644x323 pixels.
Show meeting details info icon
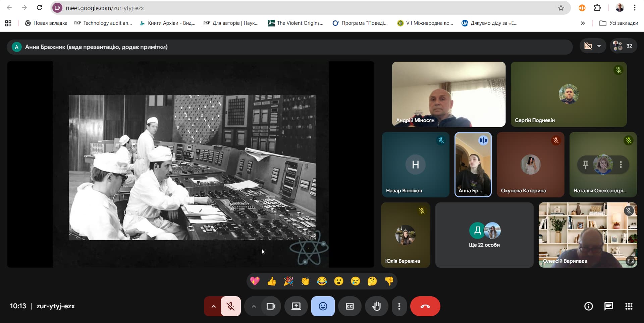click(x=588, y=306)
